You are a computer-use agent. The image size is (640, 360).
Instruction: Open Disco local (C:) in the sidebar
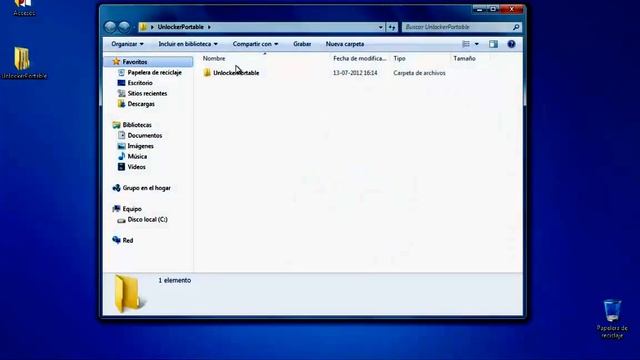(147, 219)
